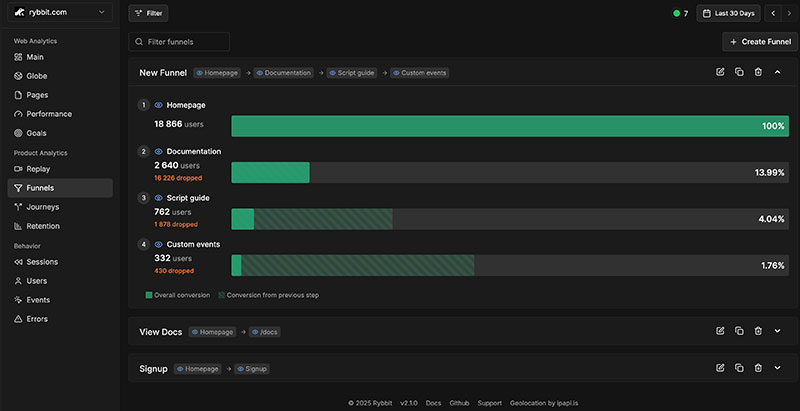
Task: Open the ipapi.is geolocation footer link
Action: (566, 403)
